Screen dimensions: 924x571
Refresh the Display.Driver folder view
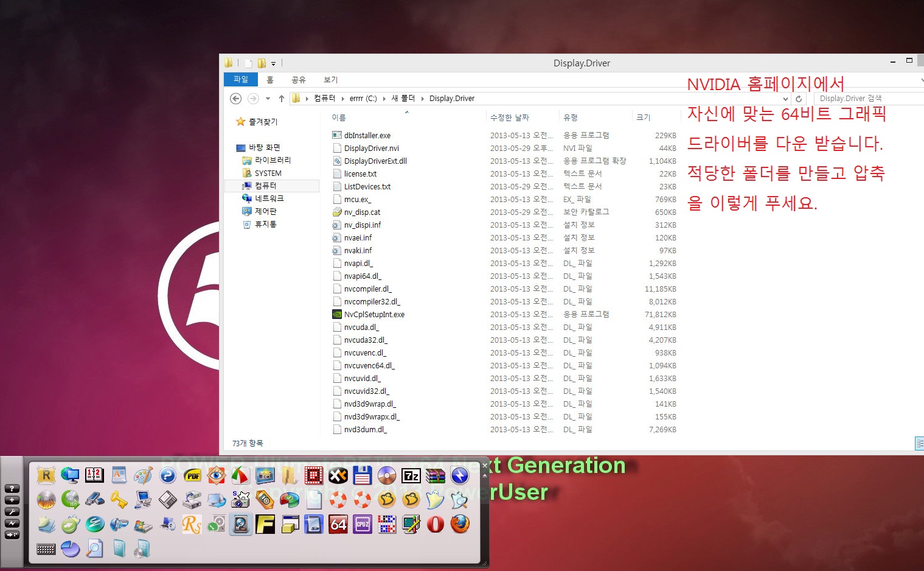[799, 99]
